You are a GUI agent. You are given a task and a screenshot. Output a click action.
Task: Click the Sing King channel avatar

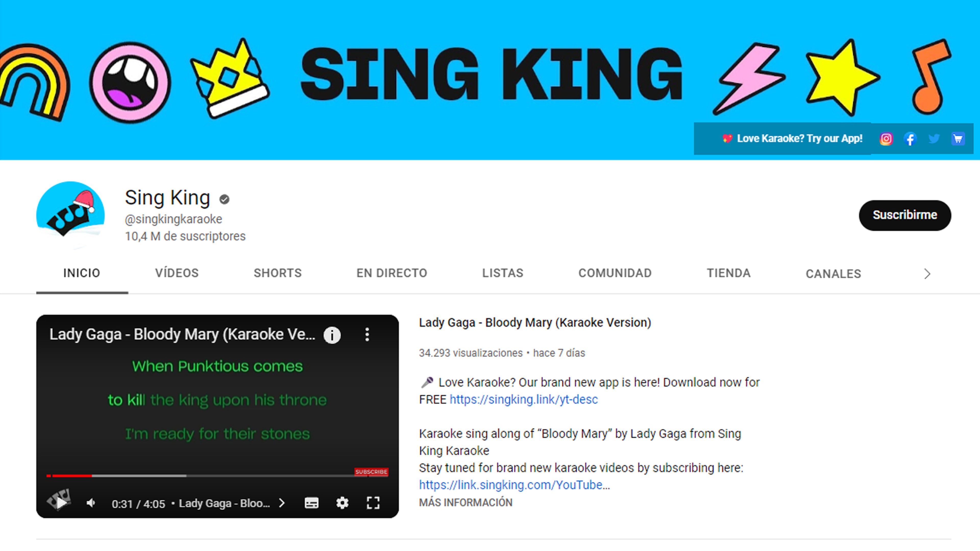[x=70, y=215]
